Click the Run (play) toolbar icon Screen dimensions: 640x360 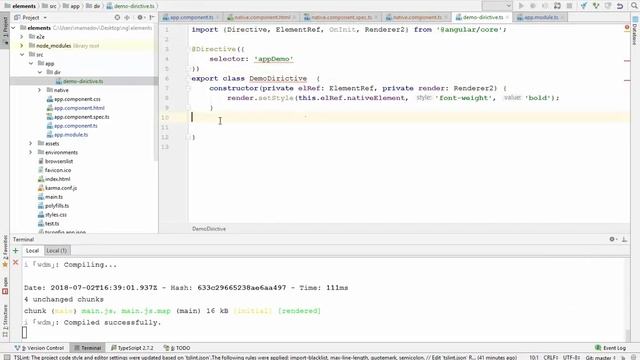pyautogui.click(x=521, y=6)
